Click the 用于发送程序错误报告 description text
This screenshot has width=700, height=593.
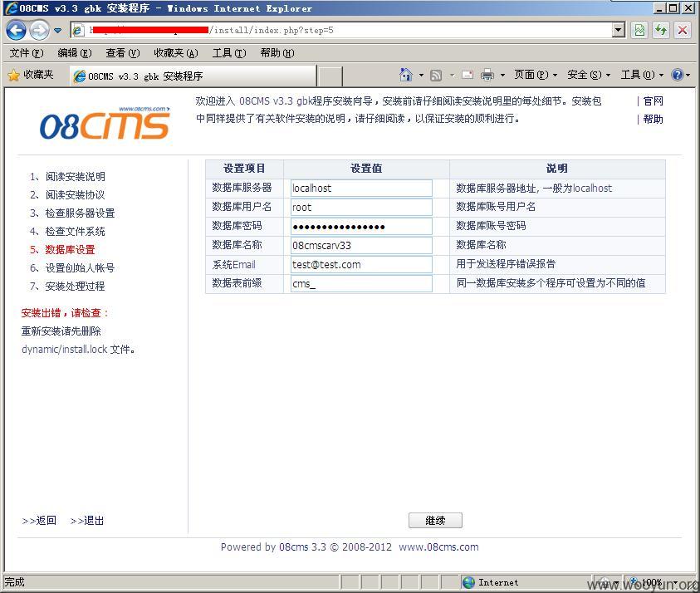[506, 264]
